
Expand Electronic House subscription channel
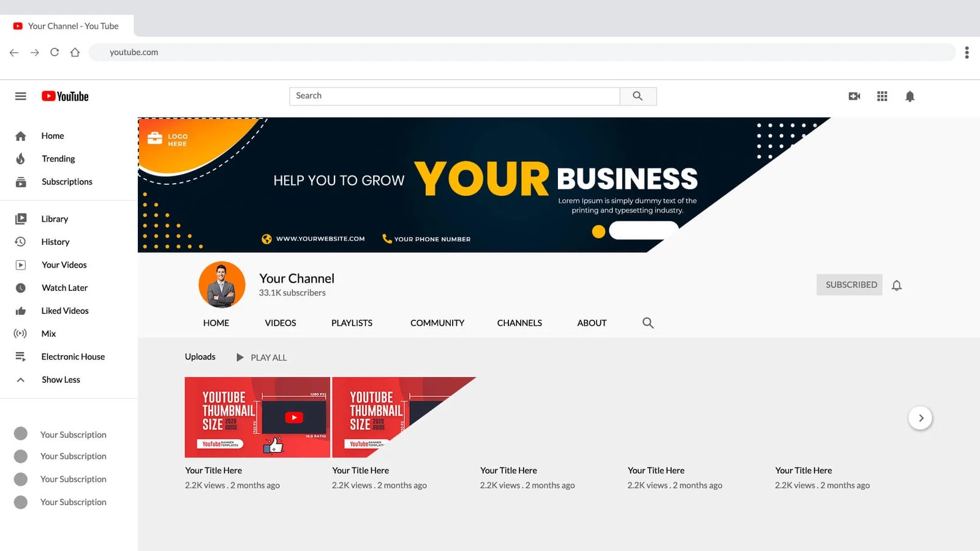coord(73,356)
